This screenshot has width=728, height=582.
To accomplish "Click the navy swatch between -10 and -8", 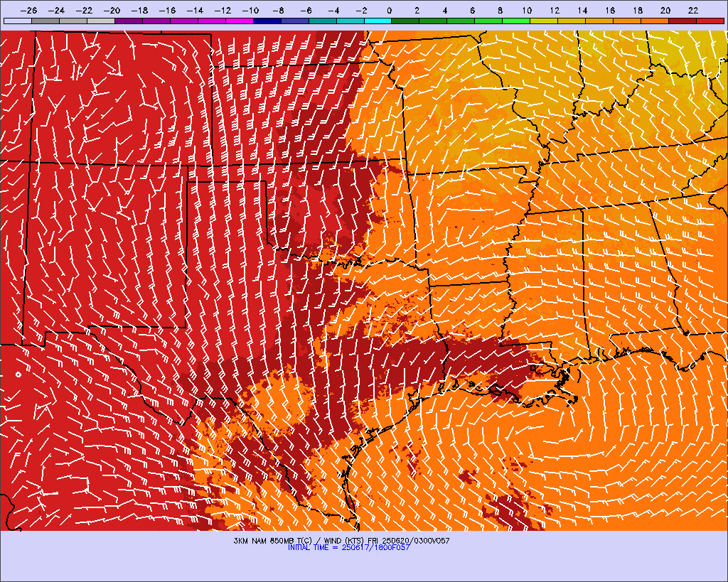I will [x=267, y=21].
